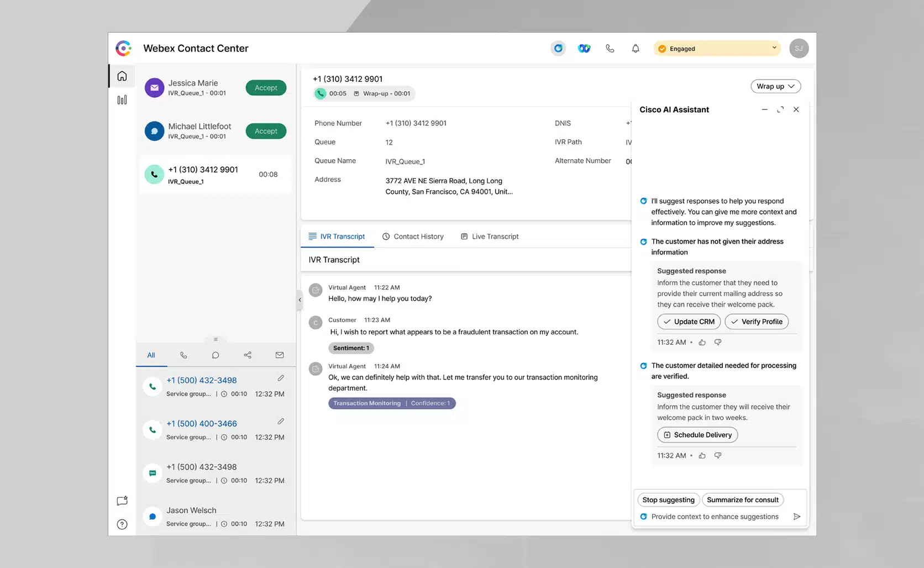Open the Wrap up dropdown
The height and width of the screenshot is (568, 924).
[x=776, y=86]
